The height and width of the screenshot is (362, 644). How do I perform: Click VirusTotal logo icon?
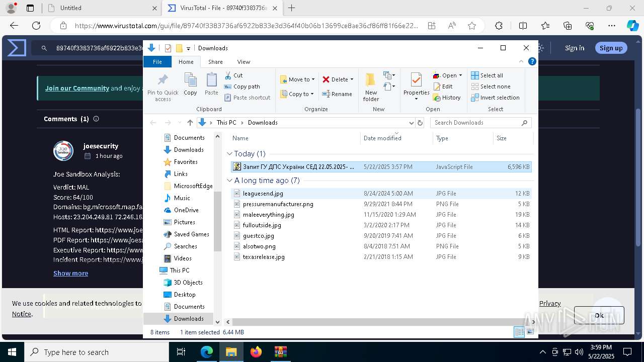[x=17, y=48]
